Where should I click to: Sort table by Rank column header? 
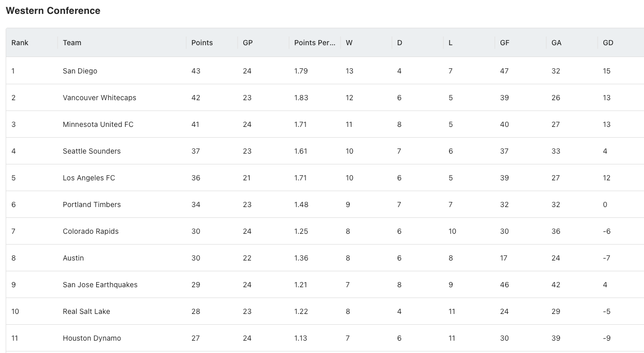tap(20, 43)
